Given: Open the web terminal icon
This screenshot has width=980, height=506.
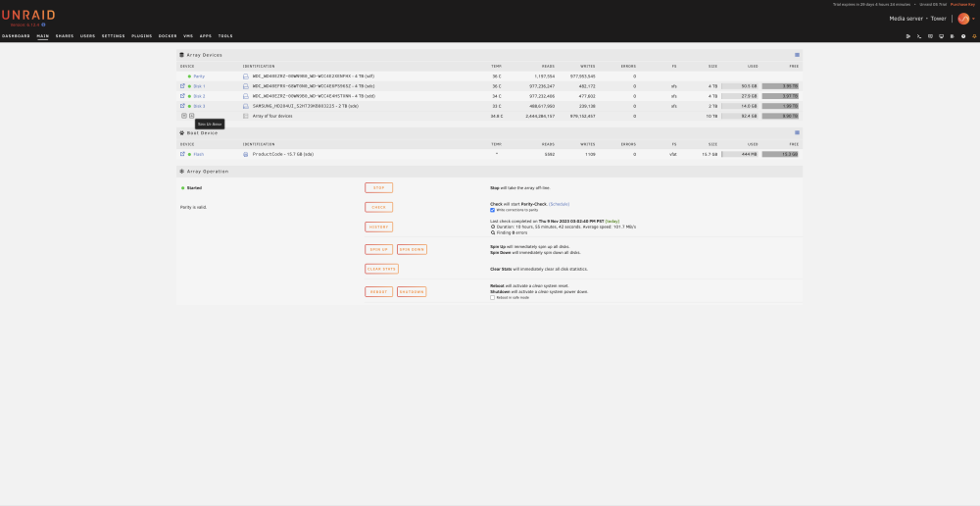Looking at the screenshot, I should click(x=919, y=36).
